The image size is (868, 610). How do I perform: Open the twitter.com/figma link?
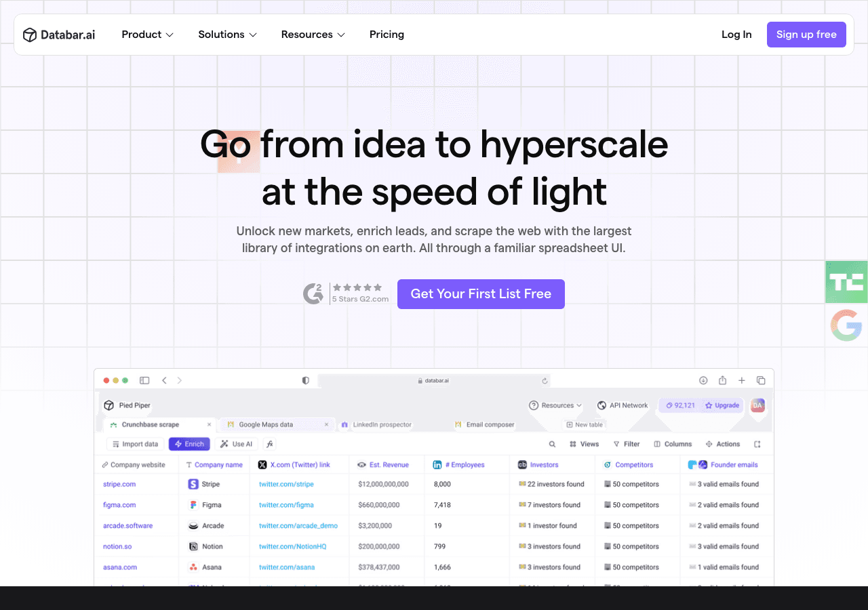[x=286, y=505]
